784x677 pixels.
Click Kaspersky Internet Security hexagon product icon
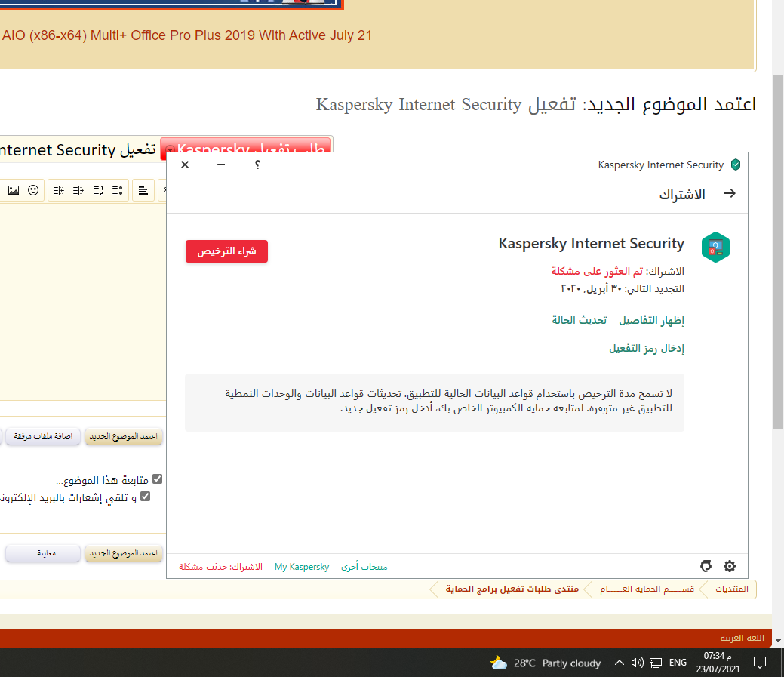click(x=715, y=247)
